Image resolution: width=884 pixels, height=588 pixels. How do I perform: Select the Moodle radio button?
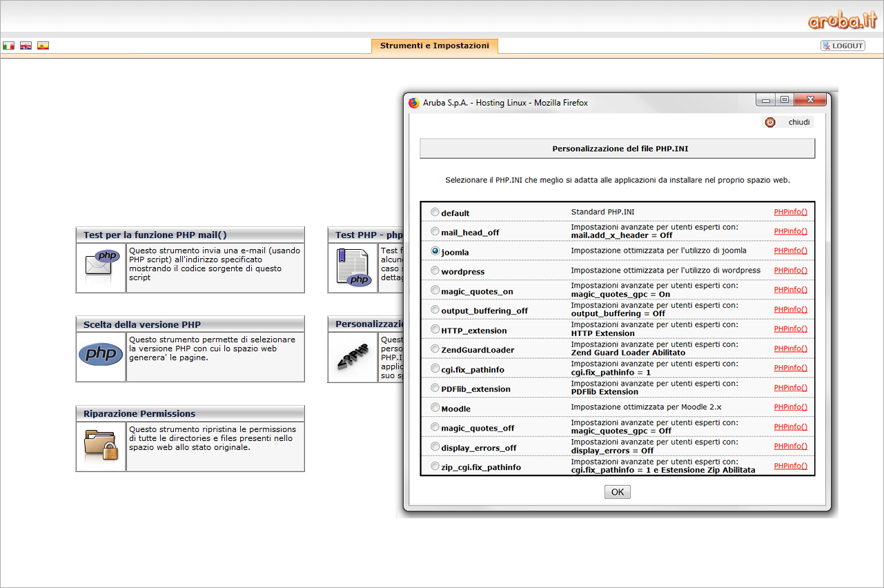[x=435, y=407]
